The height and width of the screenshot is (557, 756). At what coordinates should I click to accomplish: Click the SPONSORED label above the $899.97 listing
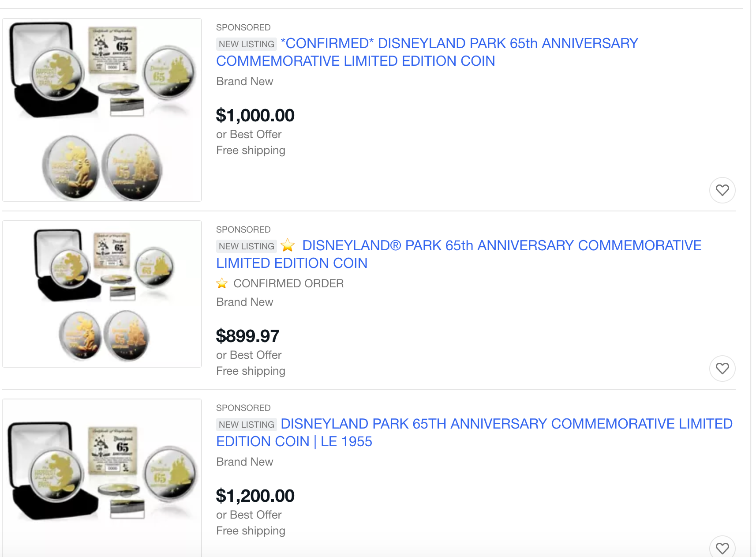point(243,230)
